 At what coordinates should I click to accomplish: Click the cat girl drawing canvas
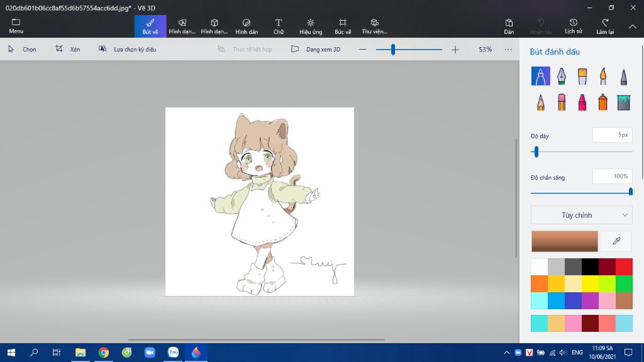click(x=260, y=202)
